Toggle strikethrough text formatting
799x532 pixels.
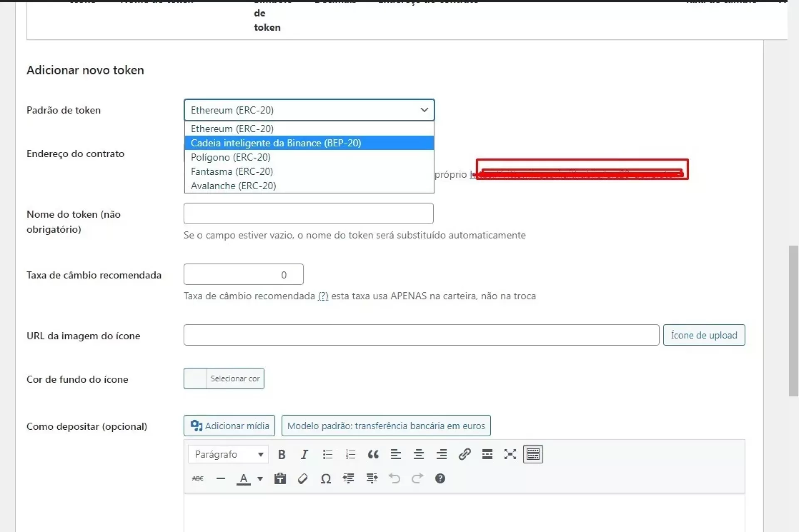click(198, 479)
